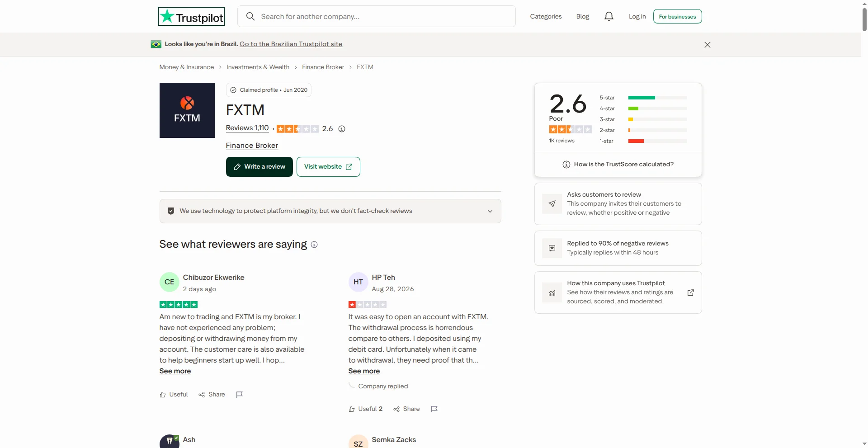Viewport: 868px width, 448px height.
Task: Mark HP Teh's review as Useful
Action: point(365,409)
